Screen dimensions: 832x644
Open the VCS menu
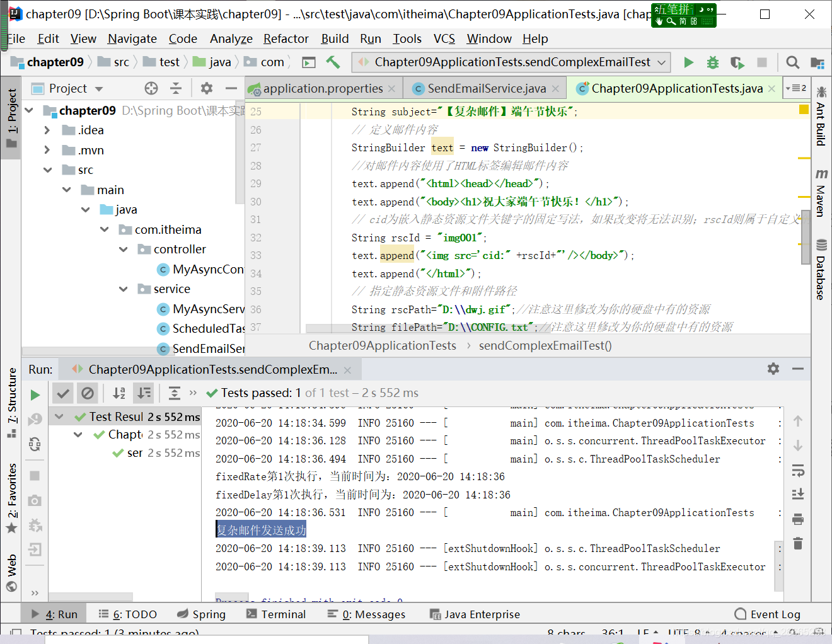[x=444, y=39]
